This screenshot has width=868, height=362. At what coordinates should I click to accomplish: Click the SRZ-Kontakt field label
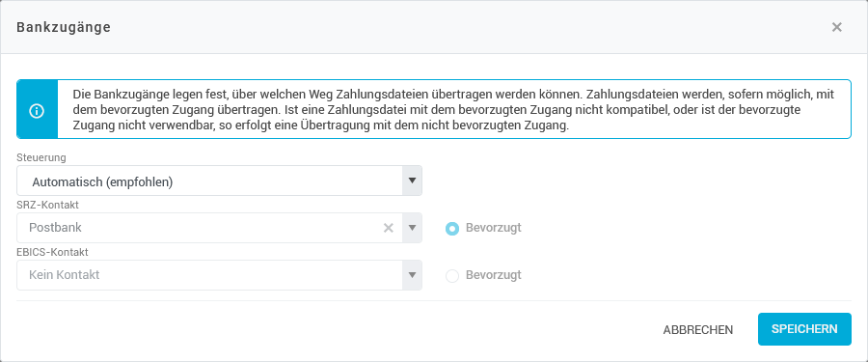47,205
